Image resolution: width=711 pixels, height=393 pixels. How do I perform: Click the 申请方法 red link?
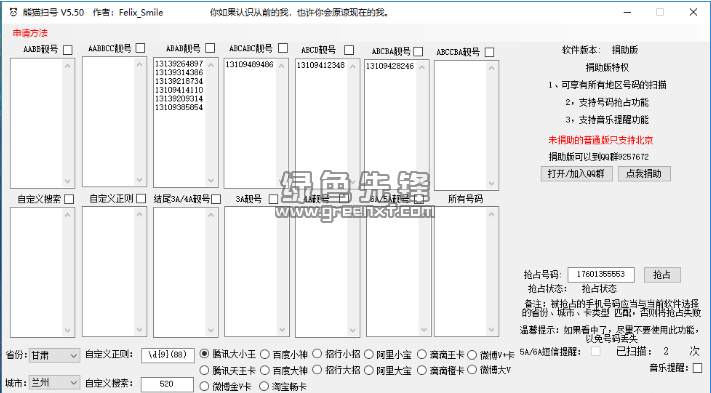pos(30,33)
